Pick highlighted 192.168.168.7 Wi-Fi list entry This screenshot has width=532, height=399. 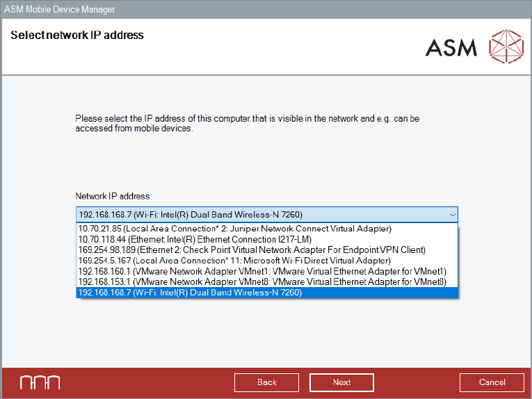pos(267,293)
